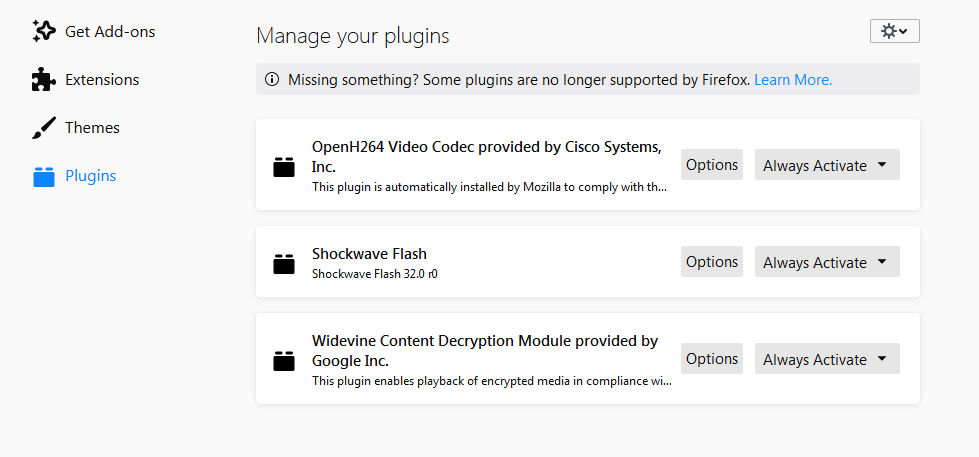The image size is (979, 457).
Task: Open Options for Widevine Content Decryption Module
Action: coord(712,358)
